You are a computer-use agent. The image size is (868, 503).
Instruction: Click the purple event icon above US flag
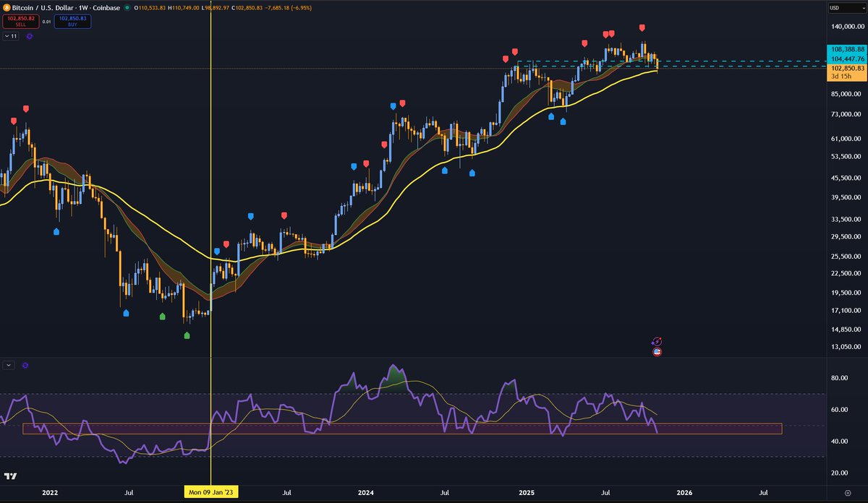click(x=657, y=341)
